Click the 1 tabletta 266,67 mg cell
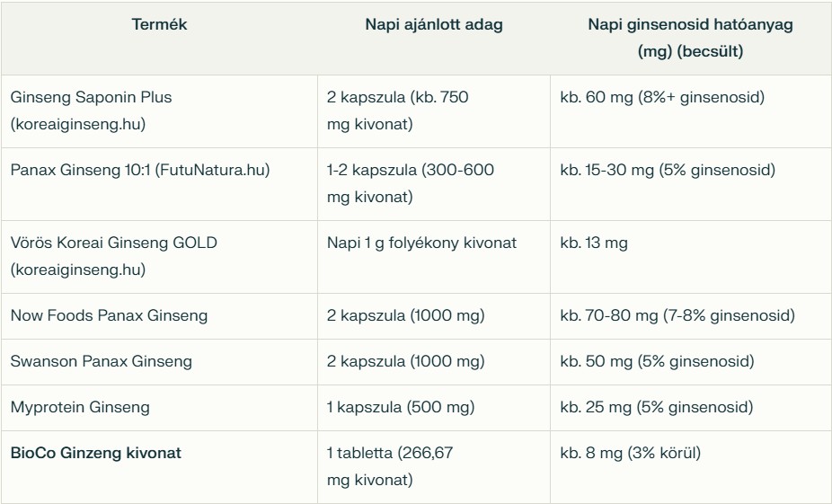Screen dimensions: 832x504 click(389, 466)
